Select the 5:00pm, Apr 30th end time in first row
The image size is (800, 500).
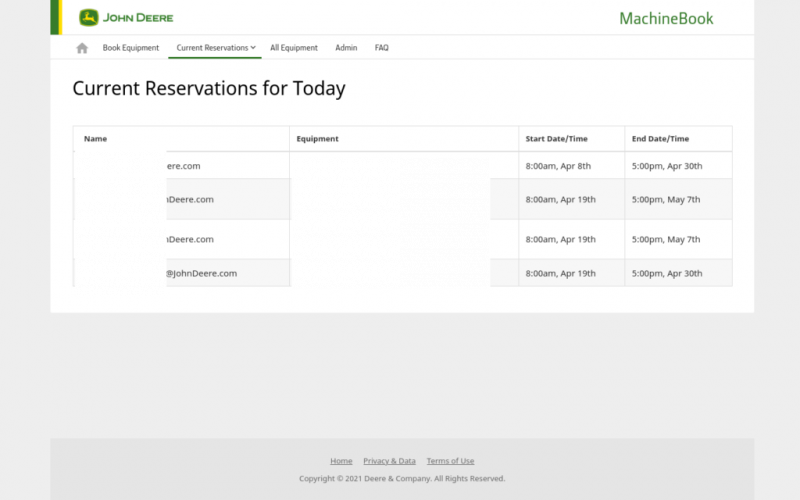point(667,166)
